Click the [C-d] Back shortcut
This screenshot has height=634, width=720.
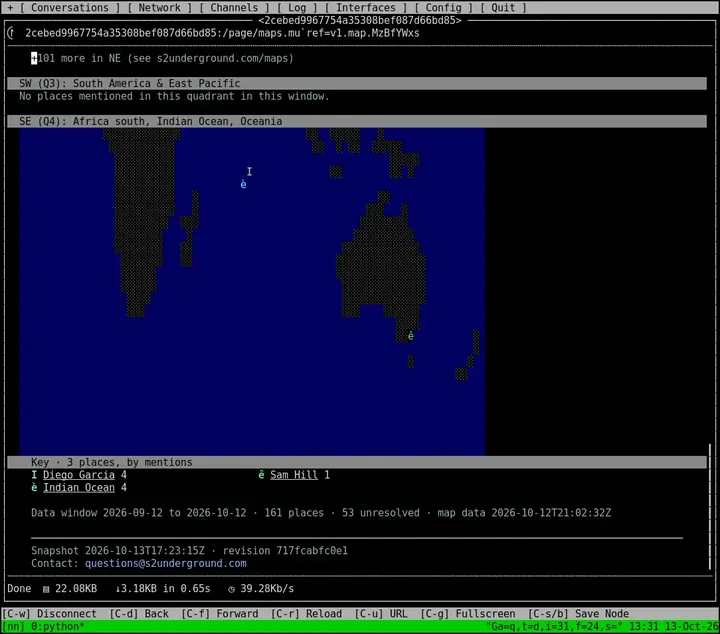pos(139,614)
